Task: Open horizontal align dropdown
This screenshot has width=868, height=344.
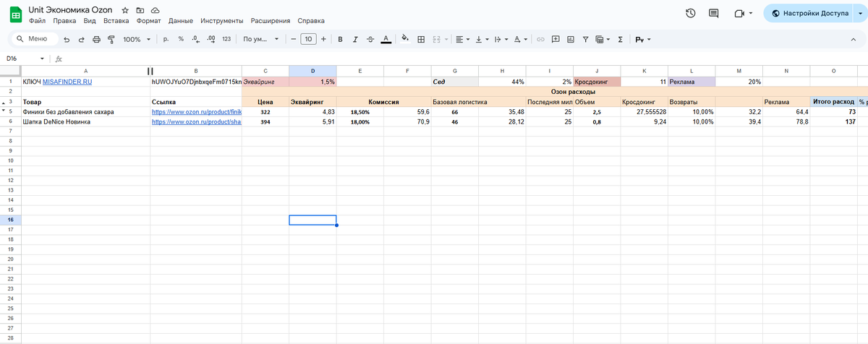Action: click(462, 39)
